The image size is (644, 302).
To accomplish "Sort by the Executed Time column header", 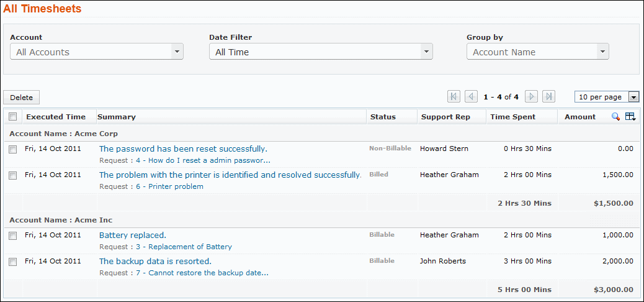I will point(56,117).
